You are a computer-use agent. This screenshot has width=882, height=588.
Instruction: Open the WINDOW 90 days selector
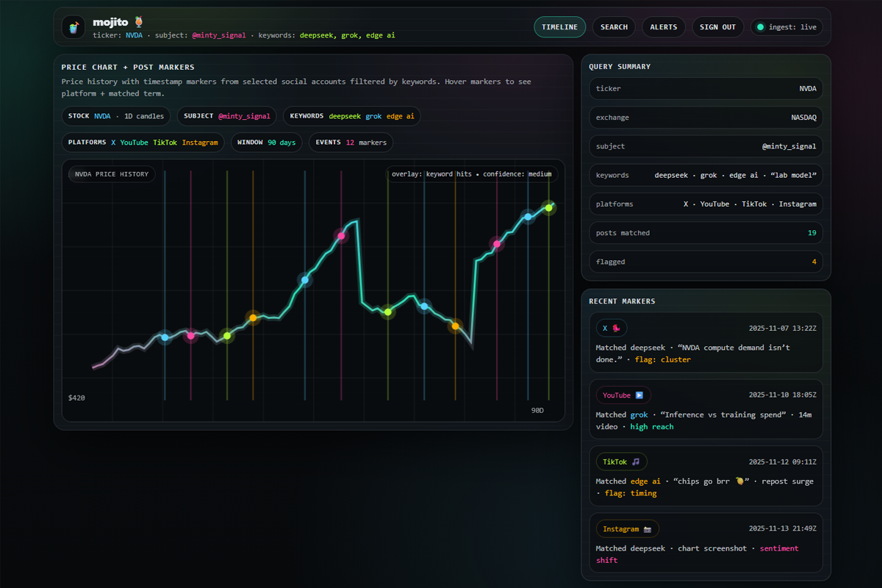click(266, 143)
